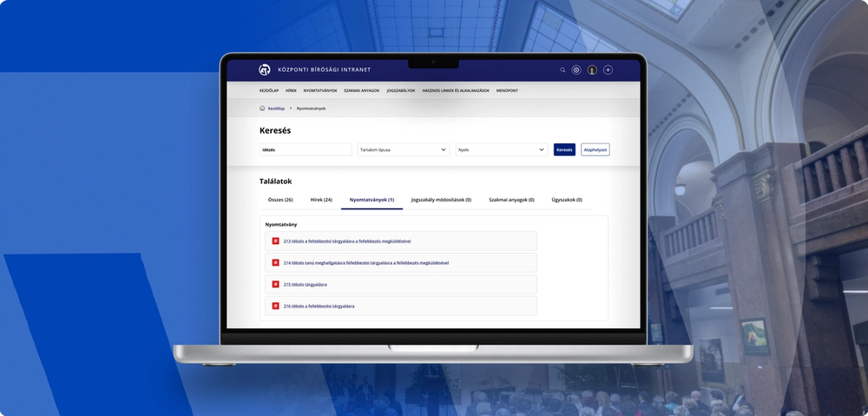
Task: Open search via magnifier icon in header
Action: coord(562,69)
